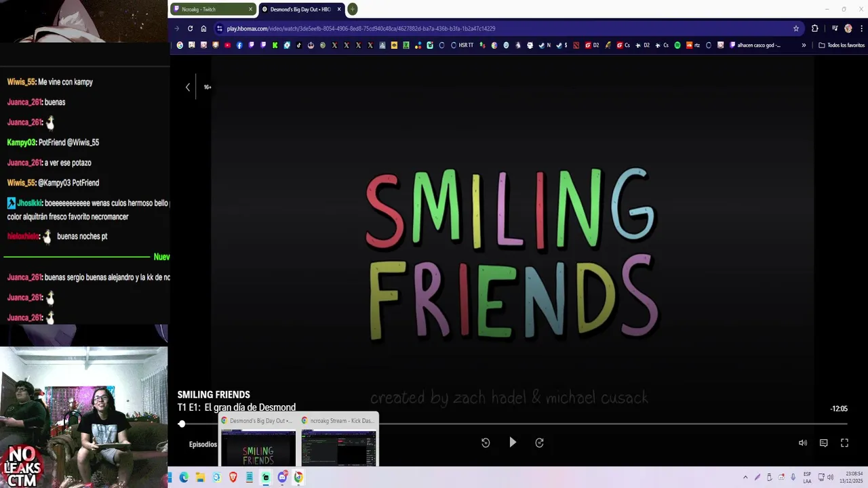Viewport: 868px width, 488px height.
Task: Enter fullscreen mode in the player
Action: point(844,443)
